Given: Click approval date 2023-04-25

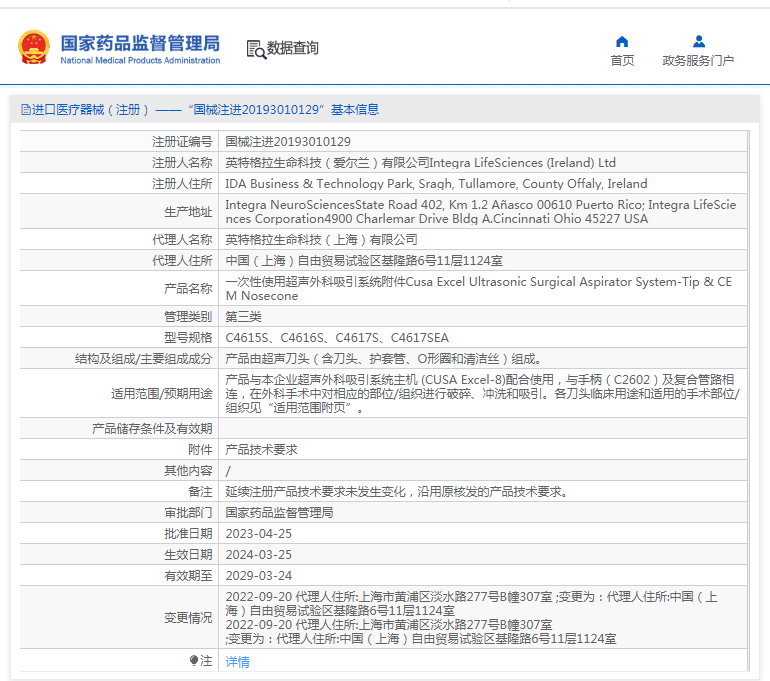Looking at the screenshot, I should [258, 534].
